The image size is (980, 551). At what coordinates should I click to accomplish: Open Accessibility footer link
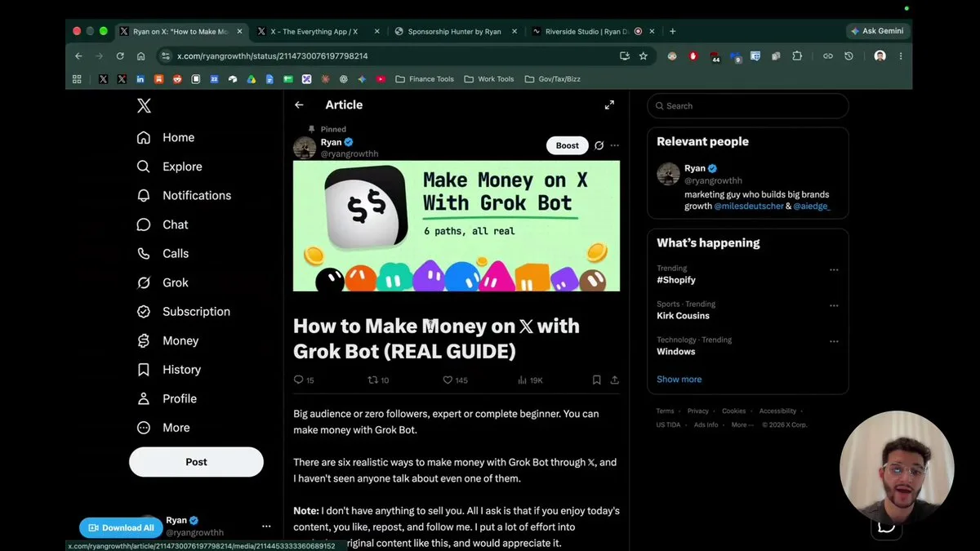click(x=777, y=411)
